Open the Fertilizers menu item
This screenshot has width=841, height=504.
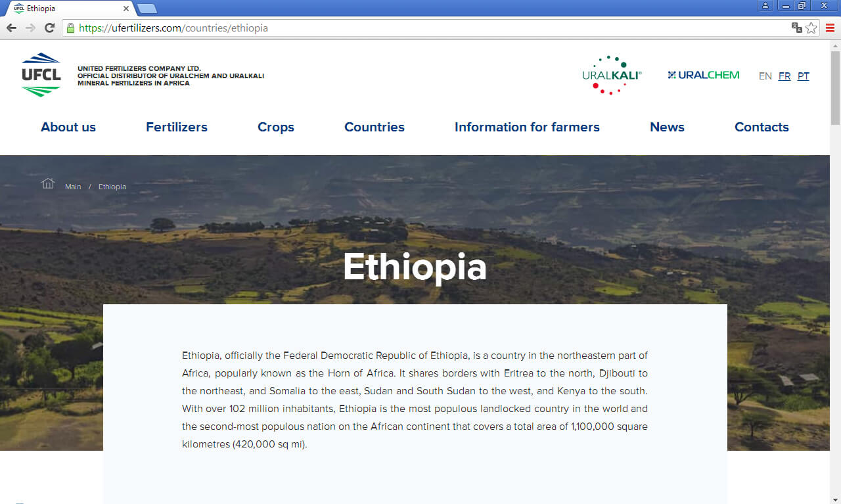176,127
